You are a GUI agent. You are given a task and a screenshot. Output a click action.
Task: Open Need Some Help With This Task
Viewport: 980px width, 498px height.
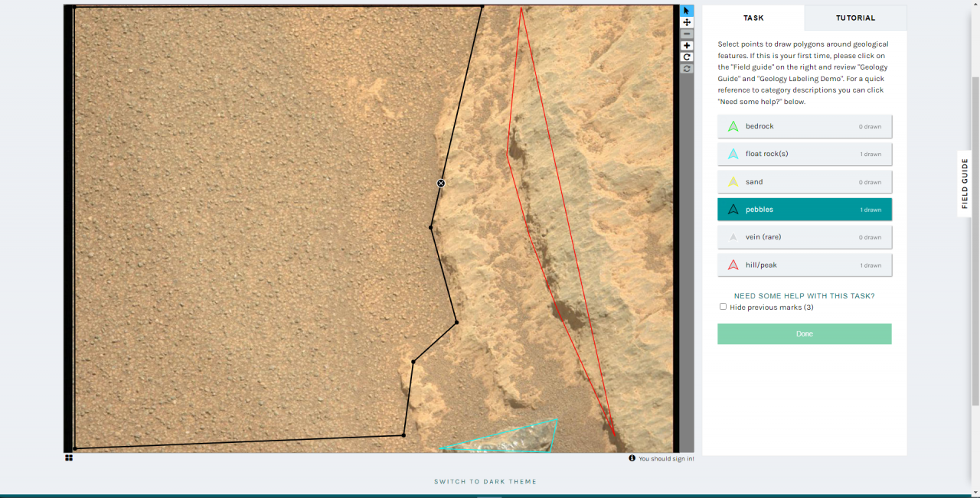pos(804,296)
